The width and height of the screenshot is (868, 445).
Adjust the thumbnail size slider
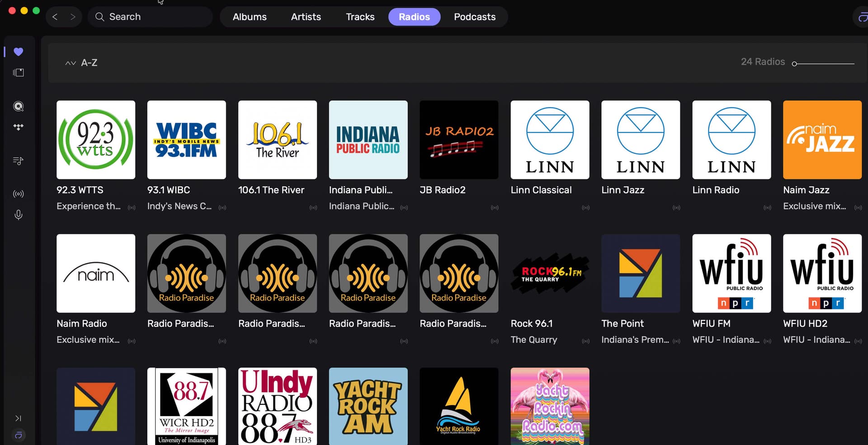pos(795,64)
